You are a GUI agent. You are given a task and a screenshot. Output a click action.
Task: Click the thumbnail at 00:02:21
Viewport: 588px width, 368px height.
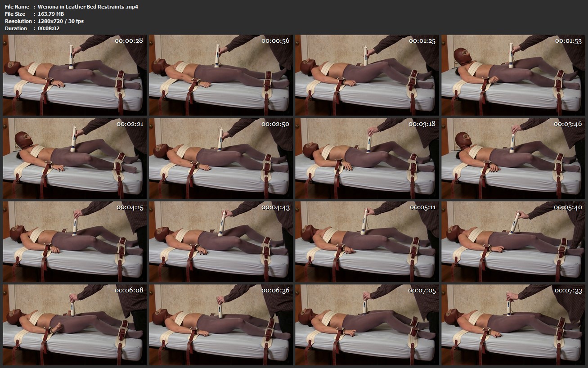[75, 159]
